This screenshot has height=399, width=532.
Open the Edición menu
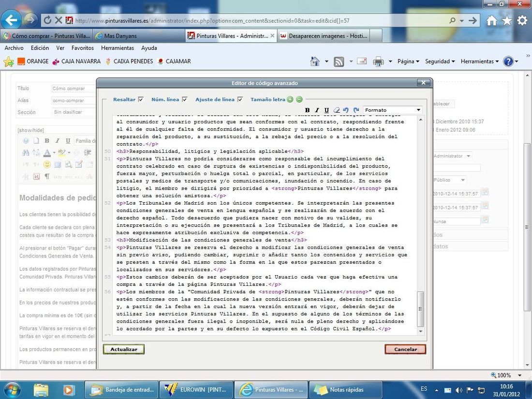40,48
